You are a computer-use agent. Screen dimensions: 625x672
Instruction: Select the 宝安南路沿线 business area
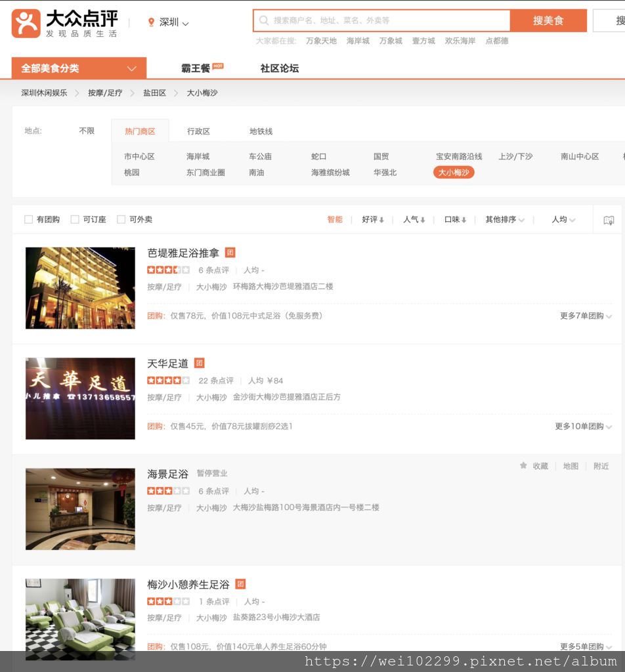click(459, 156)
